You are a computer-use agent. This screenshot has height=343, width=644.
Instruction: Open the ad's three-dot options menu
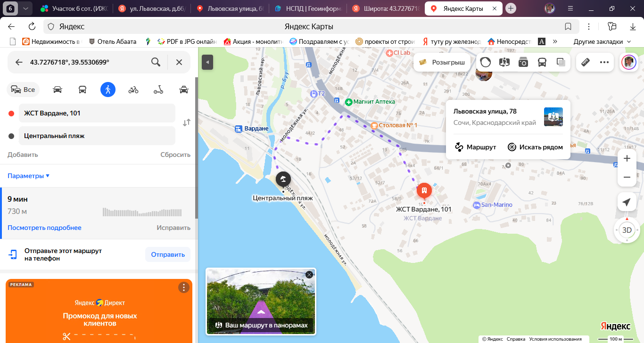[x=183, y=287]
